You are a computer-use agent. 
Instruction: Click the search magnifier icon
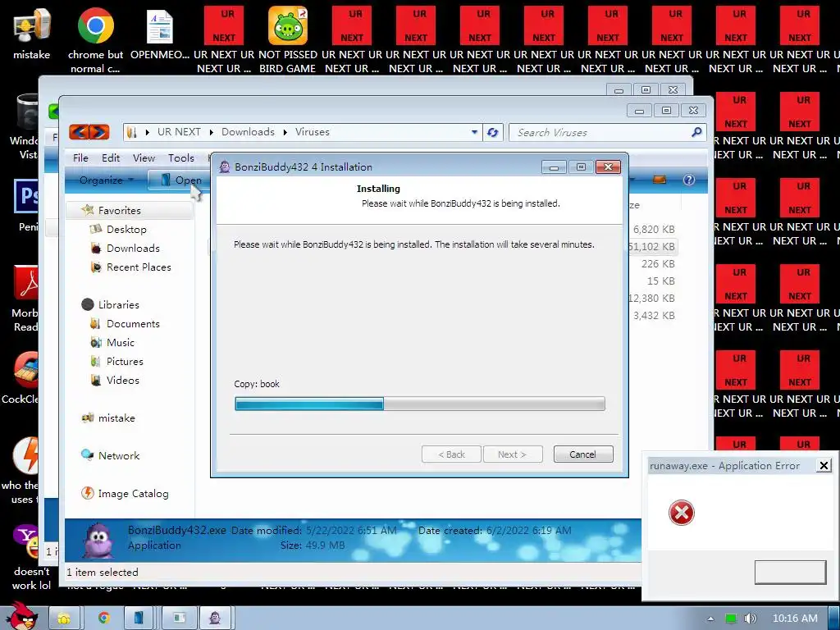[696, 132]
